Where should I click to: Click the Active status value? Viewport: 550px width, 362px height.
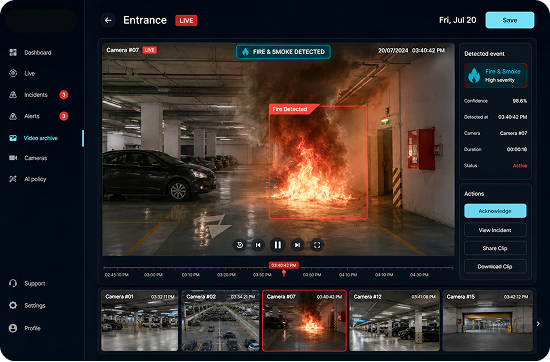tap(520, 166)
